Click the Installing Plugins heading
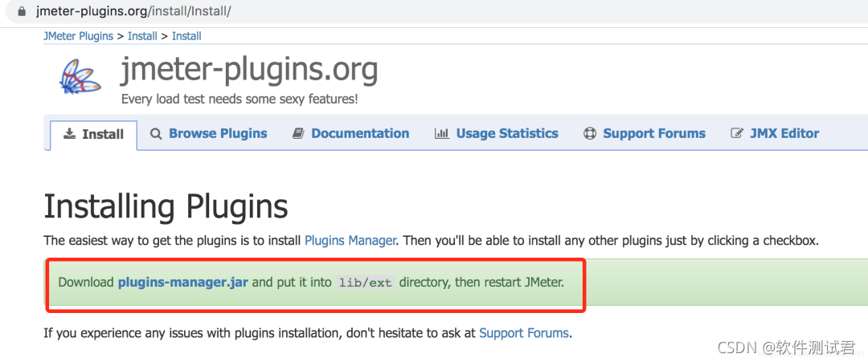The width and height of the screenshot is (868, 362). click(166, 206)
